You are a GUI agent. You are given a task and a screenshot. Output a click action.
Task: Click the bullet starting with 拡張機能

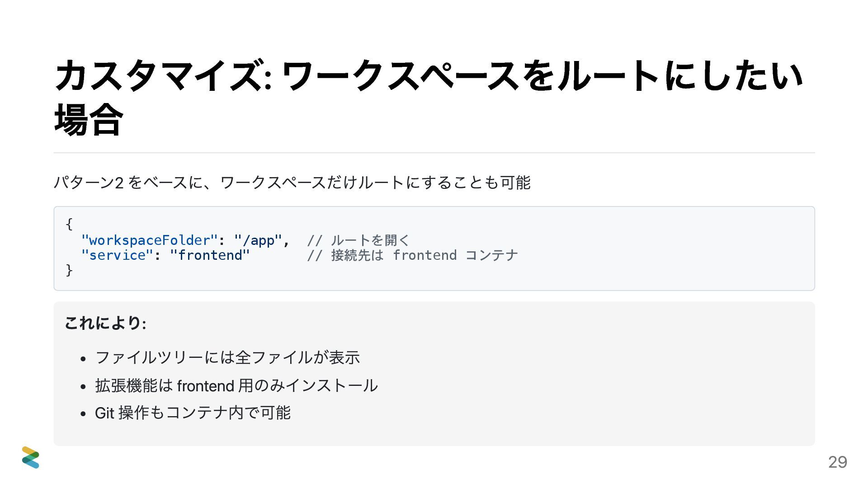click(236, 385)
